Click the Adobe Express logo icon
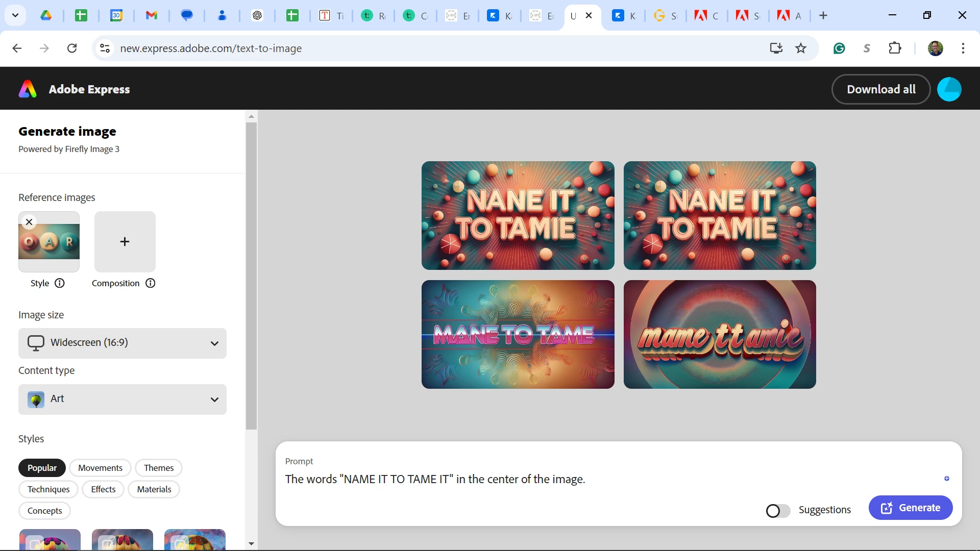 28,89
